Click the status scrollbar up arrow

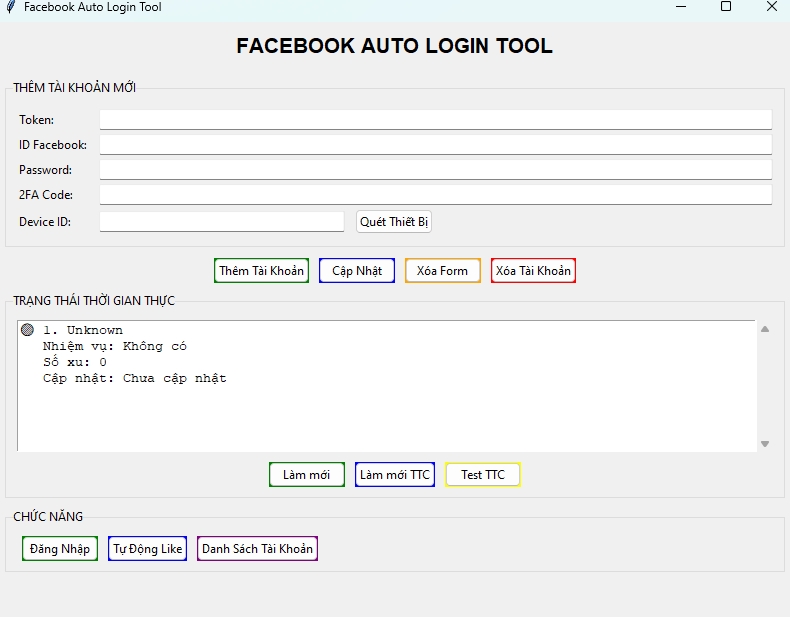(765, 329)
